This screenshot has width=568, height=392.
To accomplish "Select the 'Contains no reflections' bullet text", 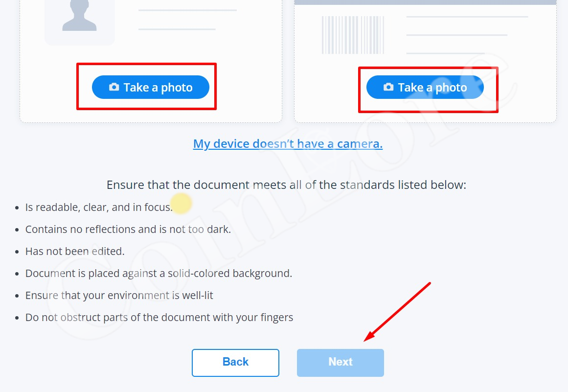I will 128,230.
